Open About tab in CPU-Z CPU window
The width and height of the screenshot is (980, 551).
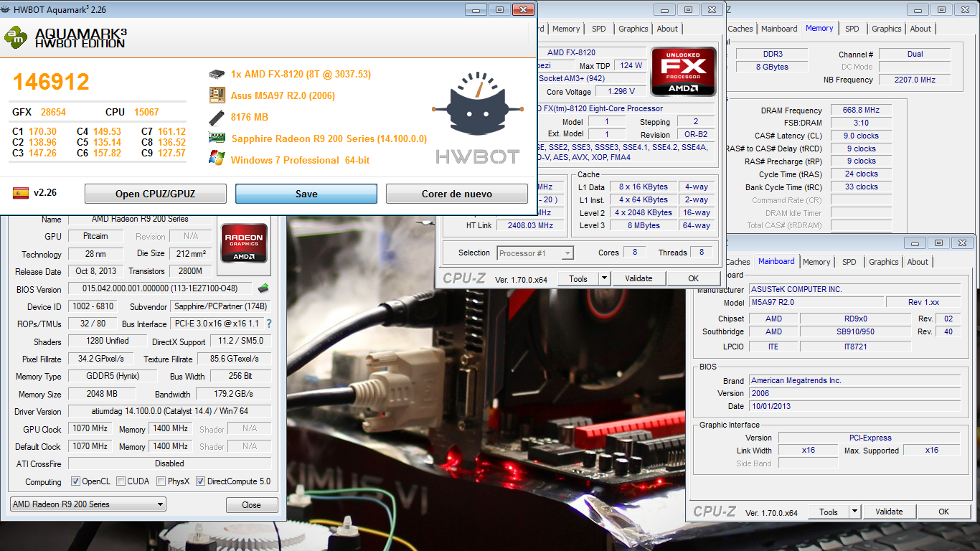click(x=667, y=29)
